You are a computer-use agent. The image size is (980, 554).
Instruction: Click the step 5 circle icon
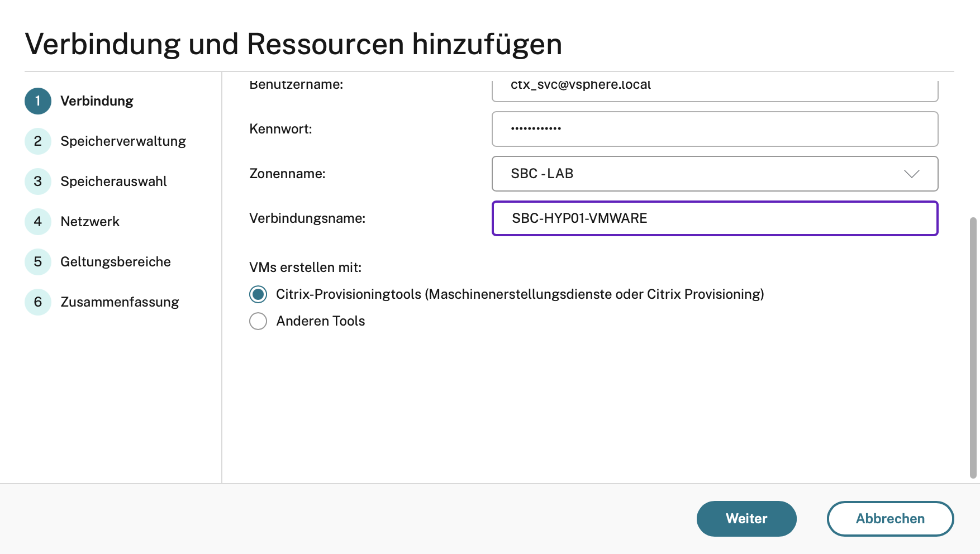pos(38,262)
